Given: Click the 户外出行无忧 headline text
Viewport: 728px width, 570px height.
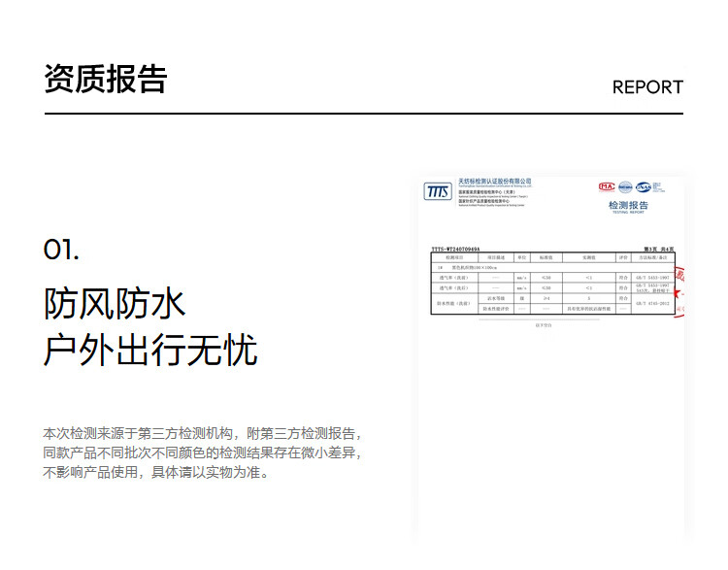Looking at the screenshot, I should coord(150,350).
